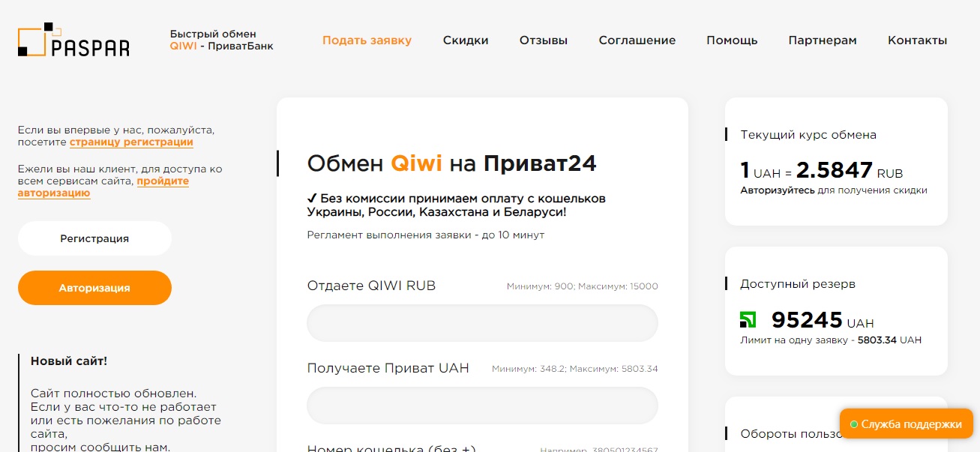
Task: Focus the Получаете Приват UAH input field
Action: [x=482, y=406]
